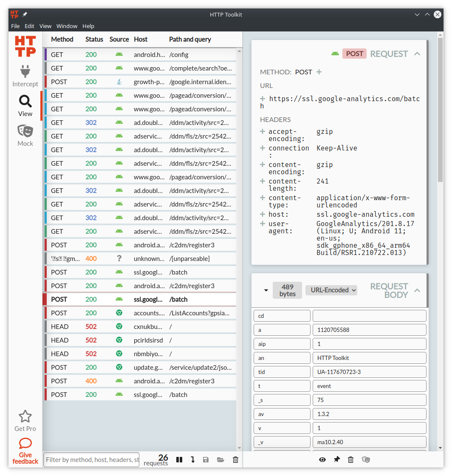Image resolution: width=452 pixels, height=476 pixels.
Task: Click Java source icon on growth-p... row
Action: [119, 81]
